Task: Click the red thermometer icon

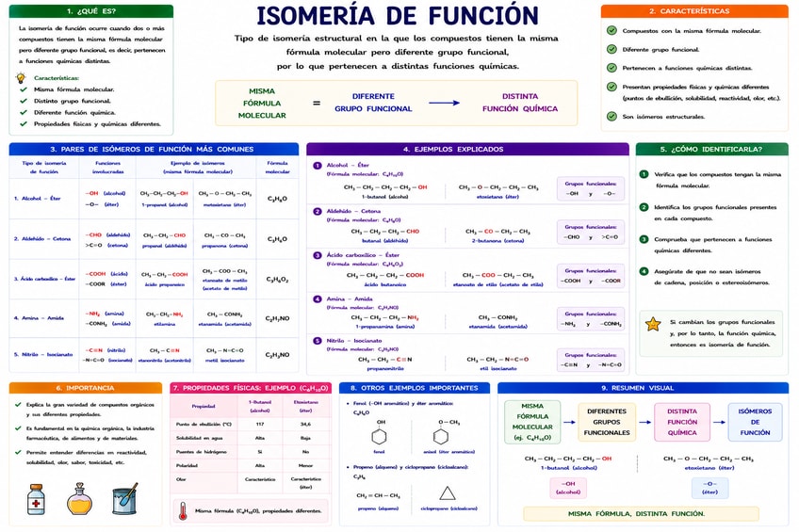Action: tap(183, 510)
